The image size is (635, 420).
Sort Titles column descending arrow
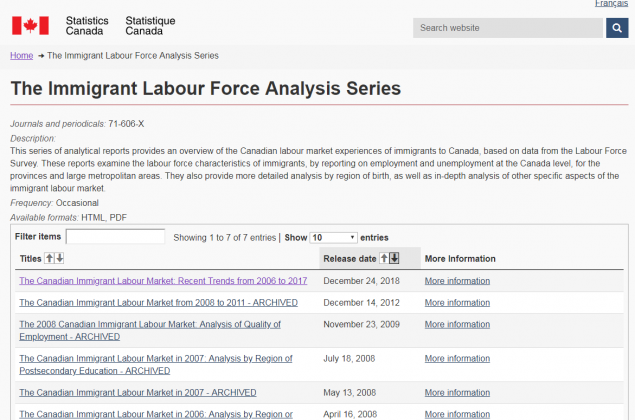click(60, 258)
